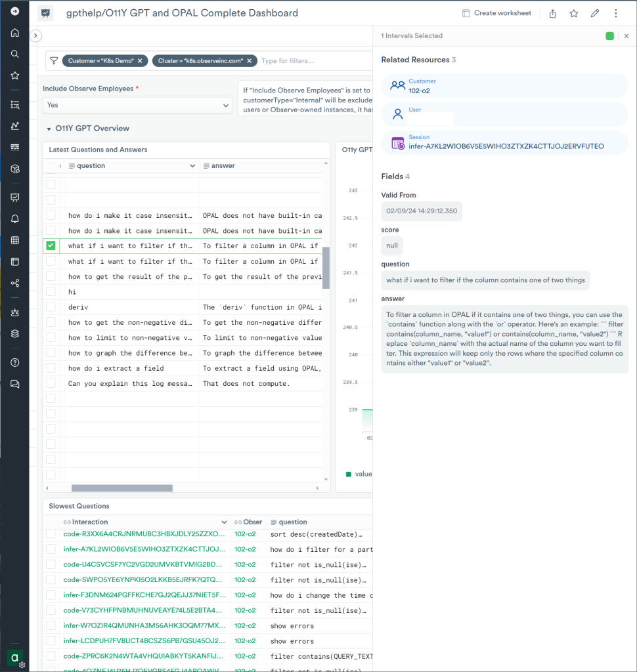The image size is (637, 672).
Task: Check the 'how to get the result' row
Action: tap(51, 276)
